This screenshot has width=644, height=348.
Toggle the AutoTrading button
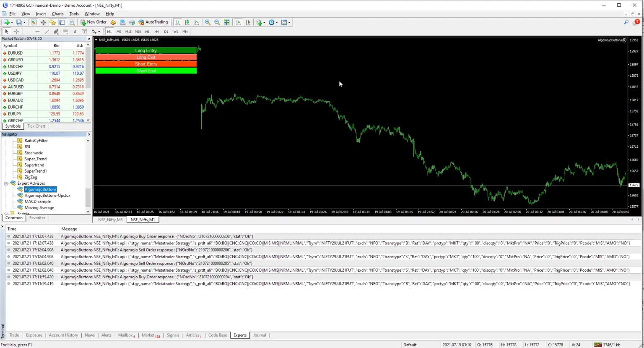pos(153,22)
